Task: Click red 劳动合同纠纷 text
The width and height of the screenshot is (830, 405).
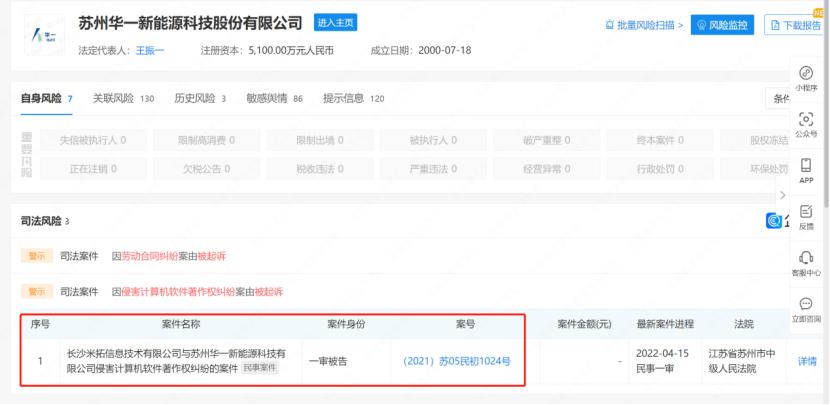Action: tap(150, 256)
